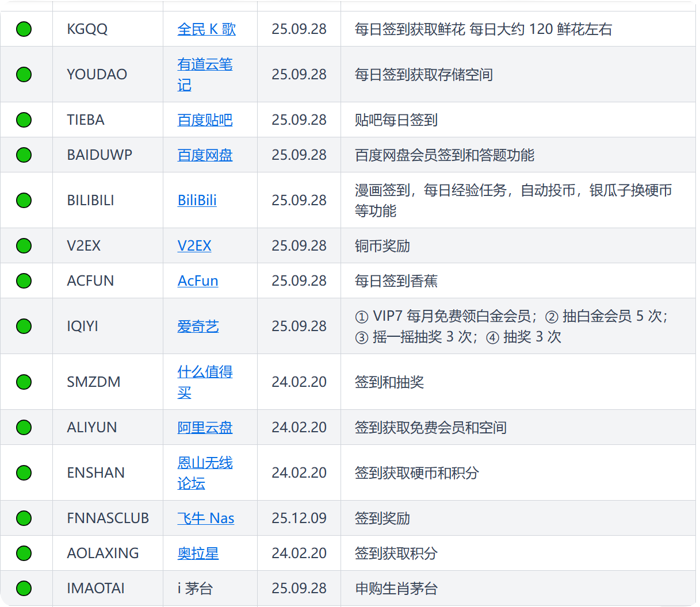Open the 什么值得买 link
700x607 pixels.
pos(205,382)
